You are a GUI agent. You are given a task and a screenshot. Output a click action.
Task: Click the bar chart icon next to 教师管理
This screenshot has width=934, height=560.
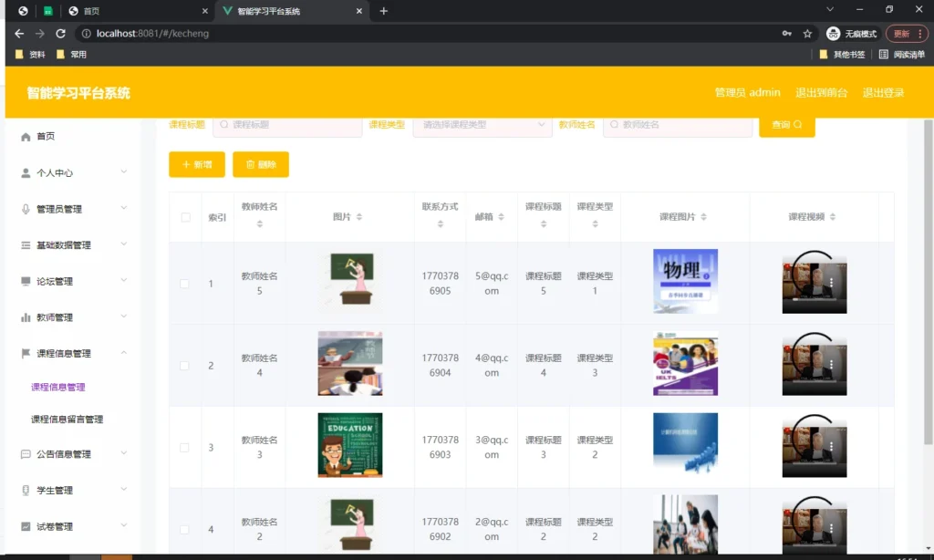pos(26,317)
